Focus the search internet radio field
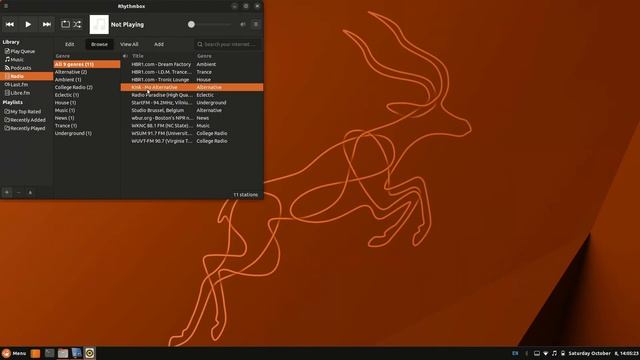Screen dimensions: 640x360 click(228, 44)
